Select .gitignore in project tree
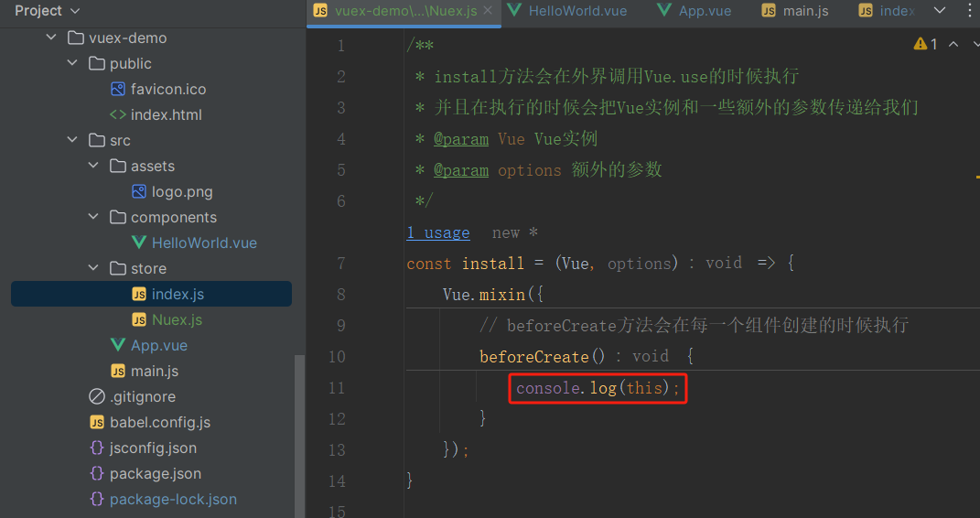This screenshot has height=518, width=980. coord(143,397)
